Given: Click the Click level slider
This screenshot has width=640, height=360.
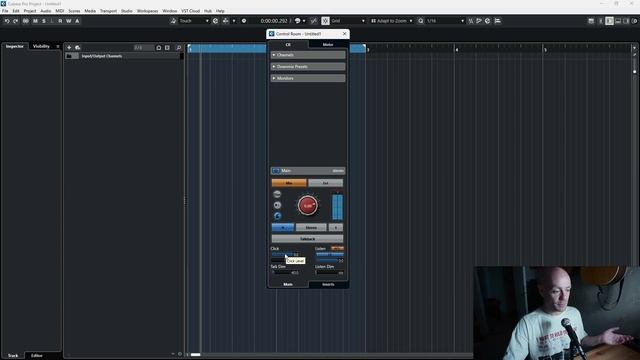Looking at the screenshot, I should (x=282, y=254).
